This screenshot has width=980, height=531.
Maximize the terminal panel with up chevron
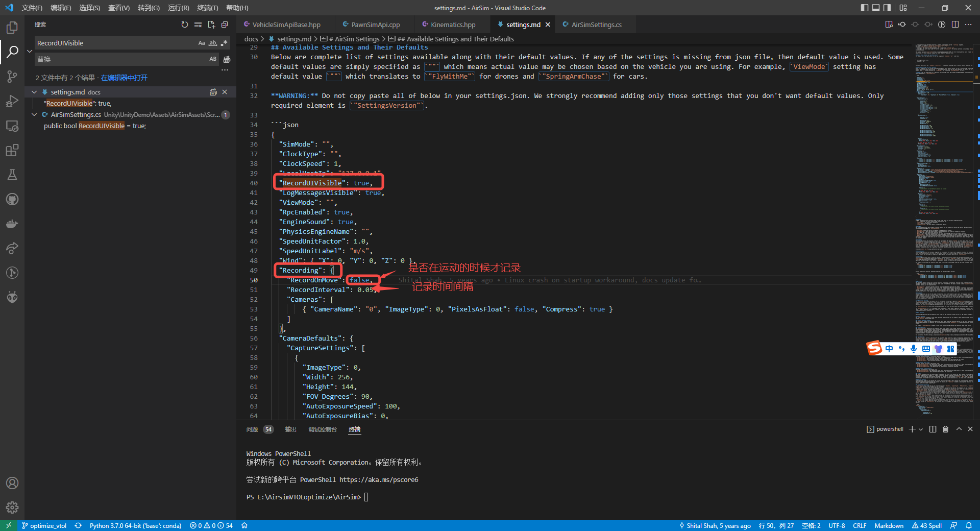click(959, 429)
